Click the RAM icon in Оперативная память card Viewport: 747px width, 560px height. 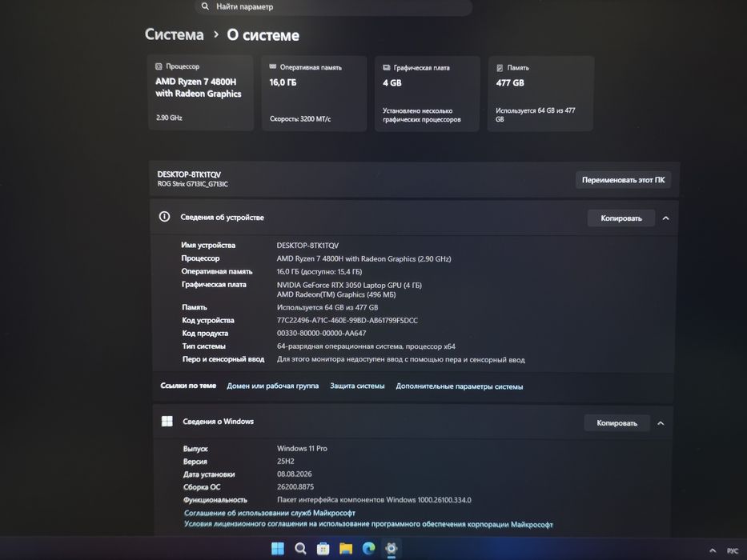click(272, 66)
